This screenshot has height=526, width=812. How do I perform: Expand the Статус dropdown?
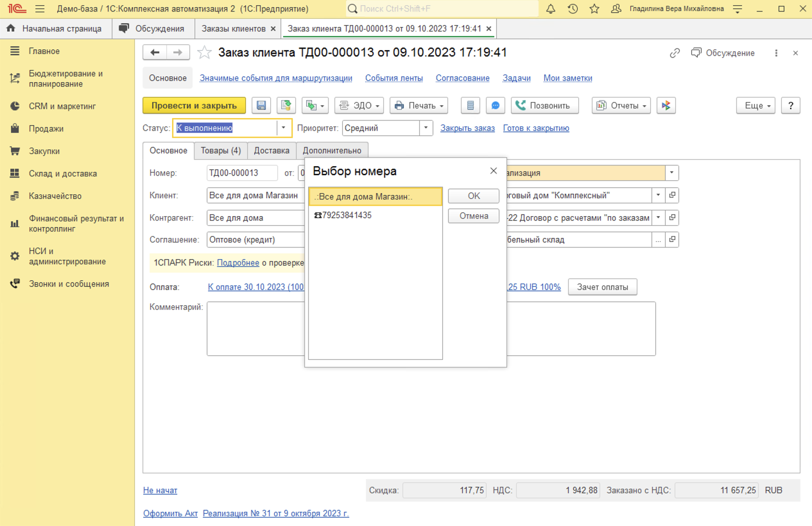[x=284, y=128]
